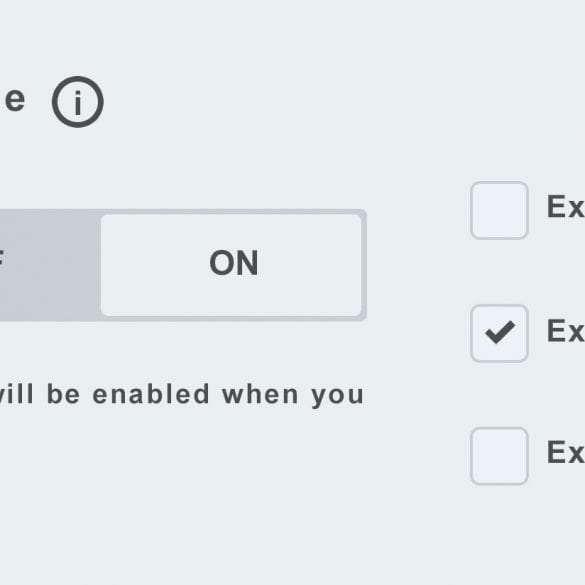Tick the third empty Ex checkbox
Image resolution: width=585 pixels, height=585 pixels.
[x=499, y=456]
